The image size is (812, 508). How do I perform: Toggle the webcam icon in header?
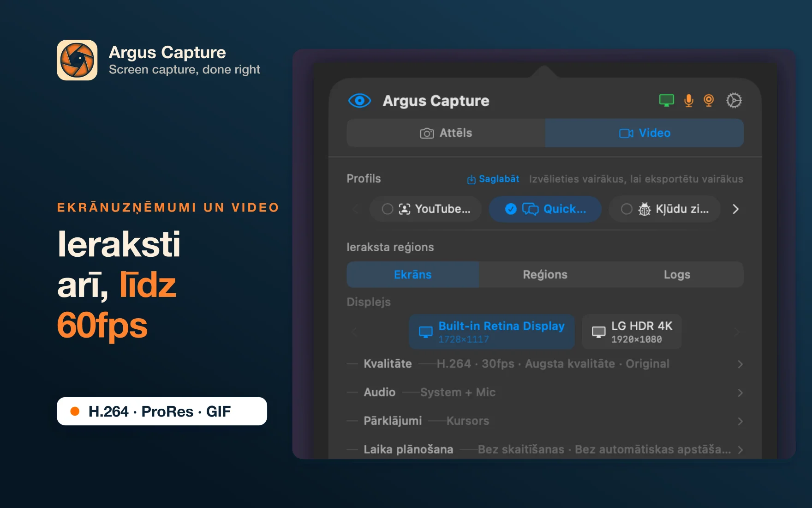coord(709,100)
